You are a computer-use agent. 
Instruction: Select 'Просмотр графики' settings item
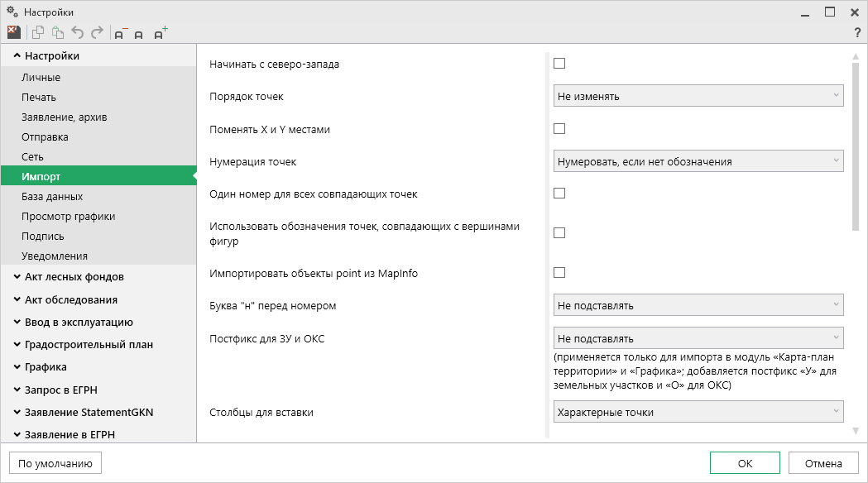(x=68, y=217)
